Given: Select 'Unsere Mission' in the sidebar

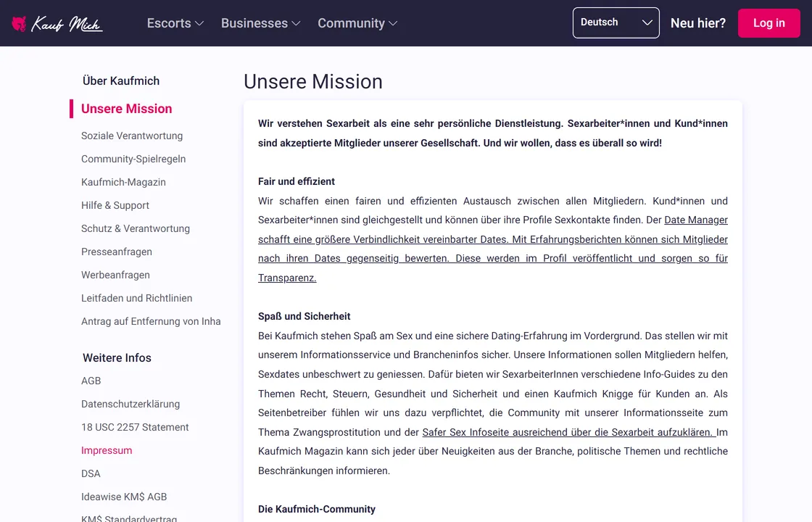Looking at the screenshot, I should [x=126, y=109].
